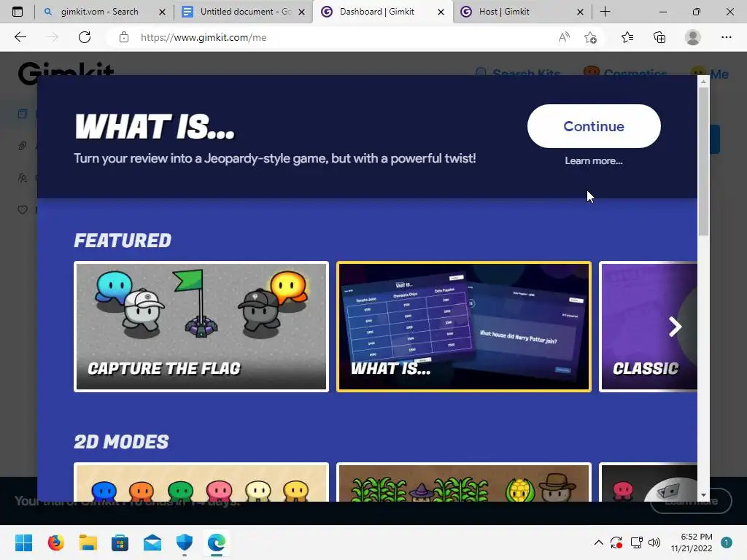Image resolution: width=747 pixels, height=560 pixels.
Task: Close the Host | Gimkit tab
Action: tap(580, 12)
